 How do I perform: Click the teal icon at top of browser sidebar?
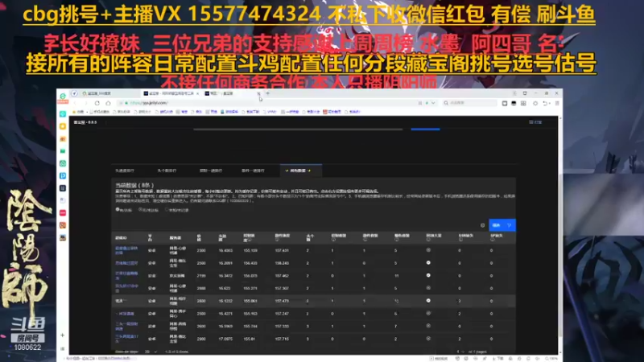[63, 113]
